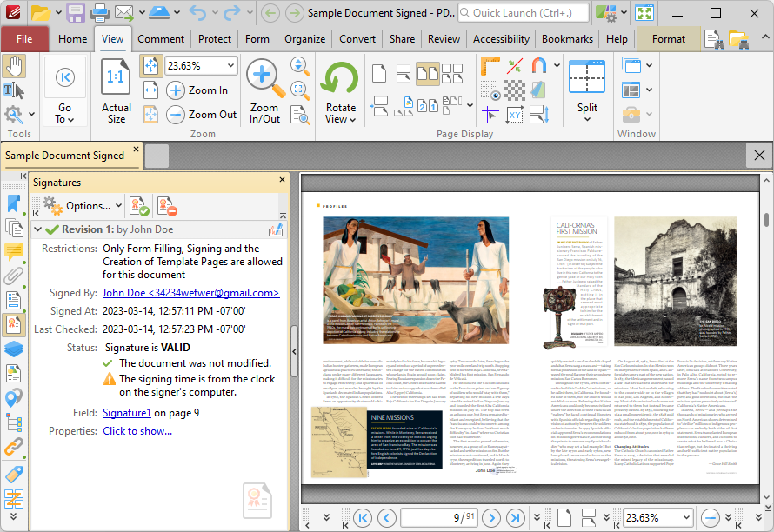Select the Select Text tool

click(x=14, y=90)
